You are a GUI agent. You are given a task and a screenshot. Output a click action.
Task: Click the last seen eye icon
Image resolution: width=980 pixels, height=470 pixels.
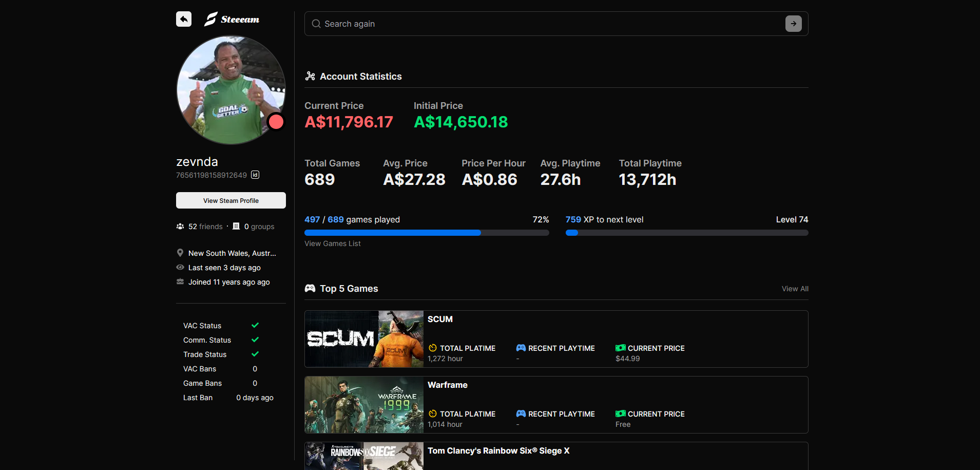pyautogui.click(x=180, y=267)
